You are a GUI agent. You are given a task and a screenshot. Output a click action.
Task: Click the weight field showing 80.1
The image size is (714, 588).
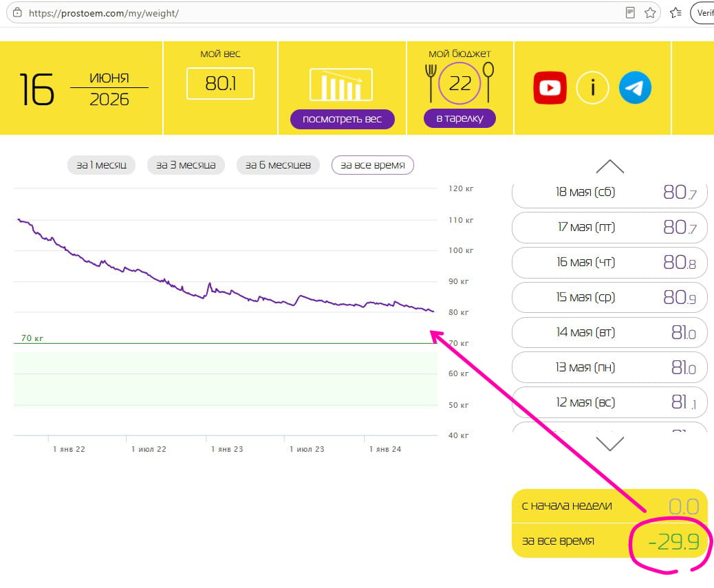coord(220,84)
